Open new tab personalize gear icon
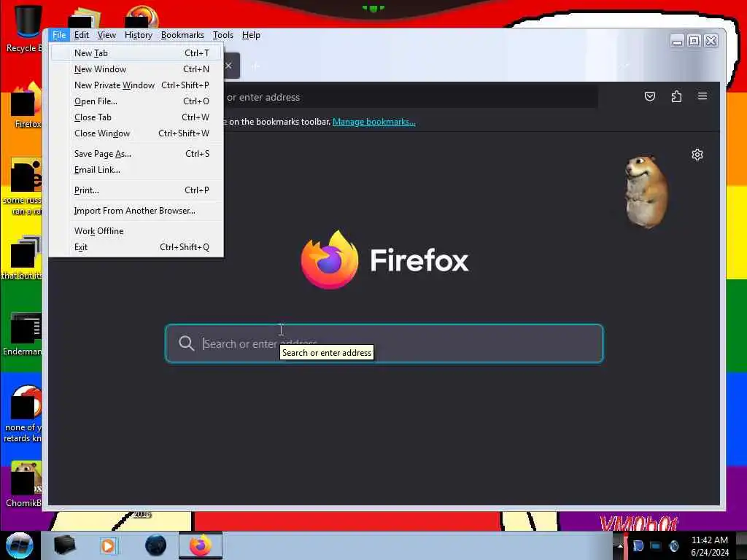Image resolution: width=747 pixels, height=560 pixels. pos(697,155)
